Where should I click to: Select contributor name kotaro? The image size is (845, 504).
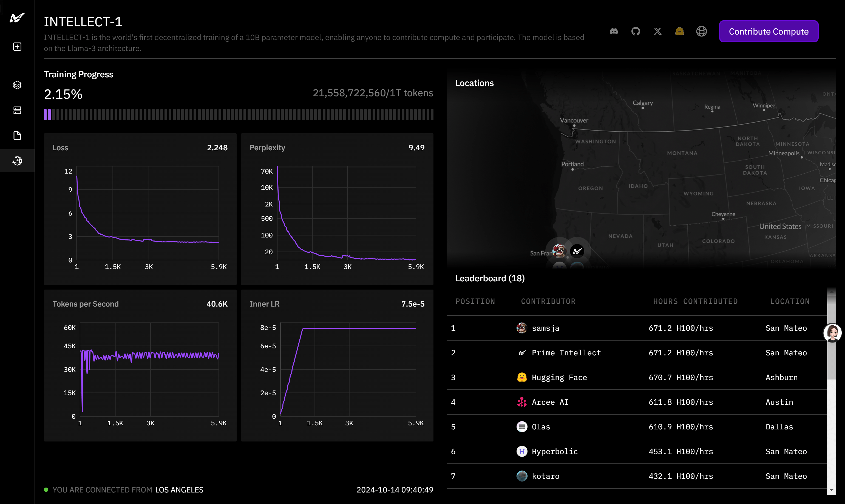[546, 476]
